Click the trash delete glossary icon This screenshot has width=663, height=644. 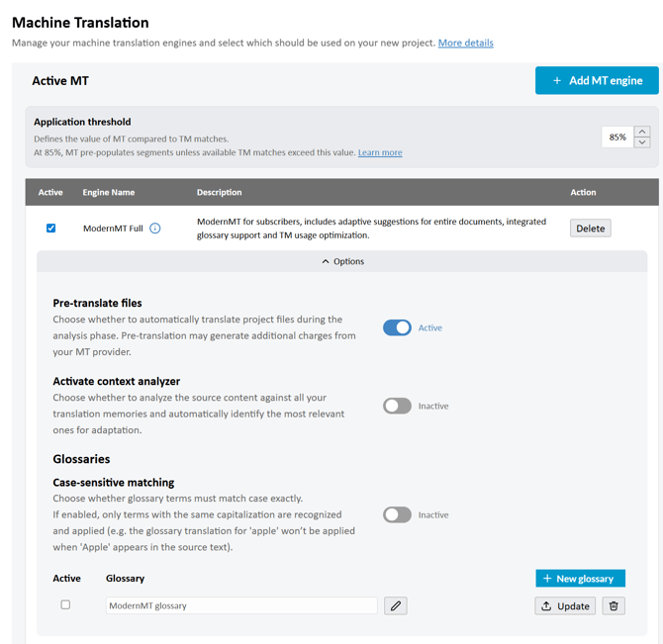point(614,605)
